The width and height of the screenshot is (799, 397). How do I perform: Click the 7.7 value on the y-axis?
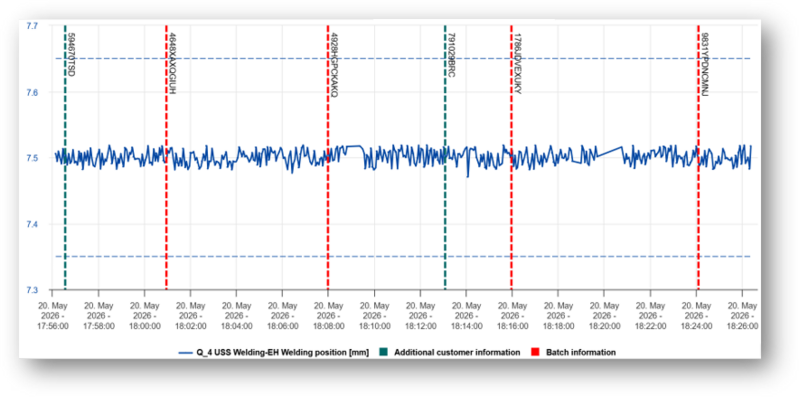(32, 25)
